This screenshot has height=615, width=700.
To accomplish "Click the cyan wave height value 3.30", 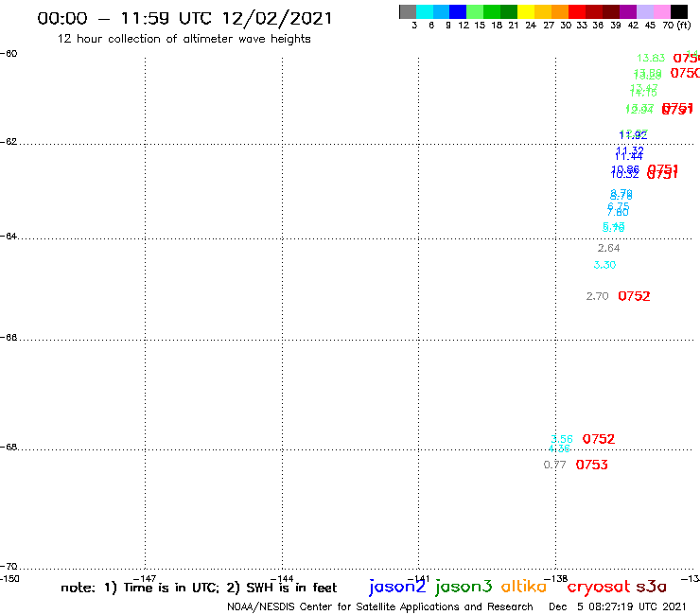I will pos(604,265).
